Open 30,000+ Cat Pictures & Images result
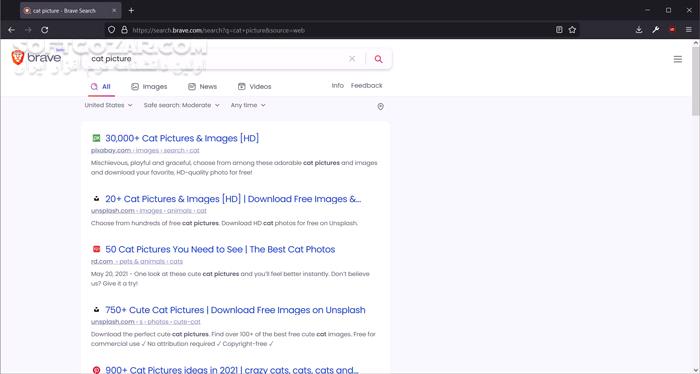The width and height of the screenshot is (700, 374). [182, 138]
